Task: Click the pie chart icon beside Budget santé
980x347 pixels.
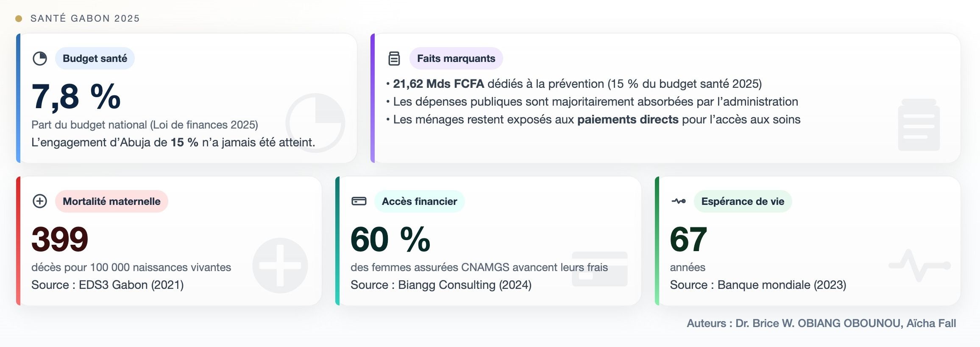Action: (40, 59)
